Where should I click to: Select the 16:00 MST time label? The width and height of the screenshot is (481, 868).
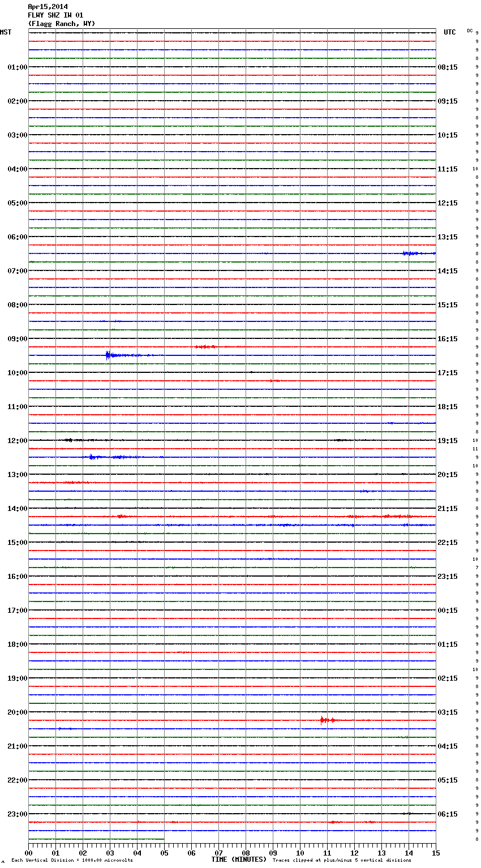click(x=18, y=577)
